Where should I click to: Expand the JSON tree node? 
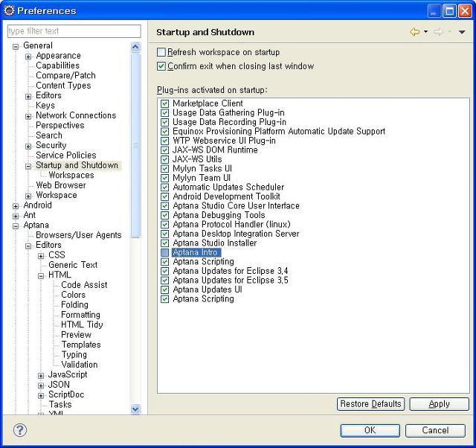(x=41, y=385)
